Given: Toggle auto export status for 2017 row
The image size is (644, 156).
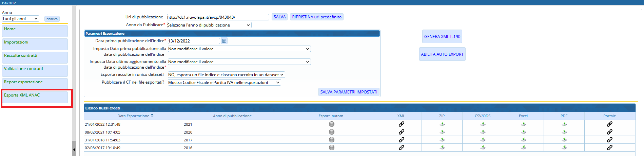Looking at the screenshot, I should [x=332, y=140].
